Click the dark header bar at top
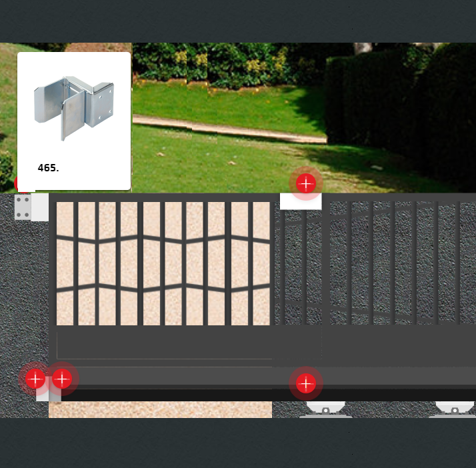Viewport: 476px width, 468px height. click(x=238, y=20)
